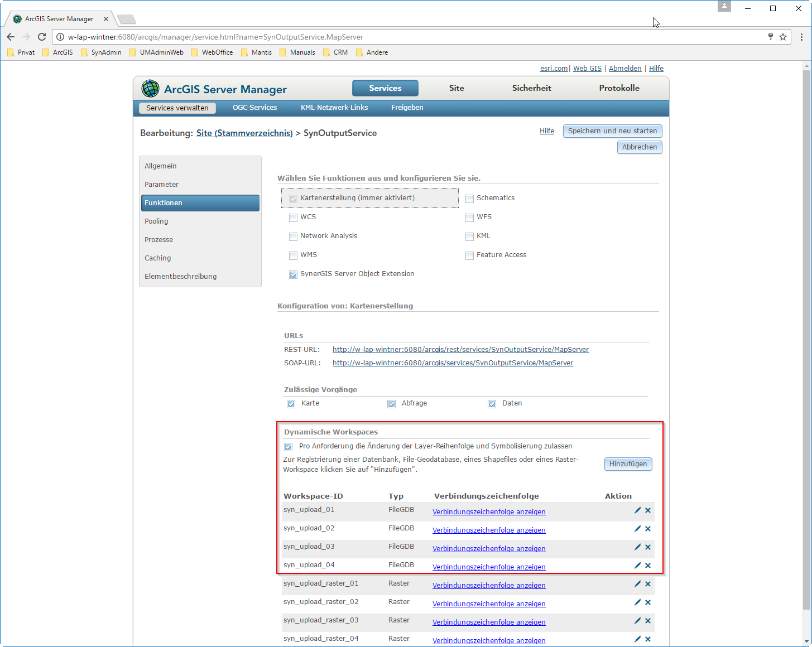Click the browser profile icon
The width and height of the screenshot is (812, 647).
click(x=724, y=6)
